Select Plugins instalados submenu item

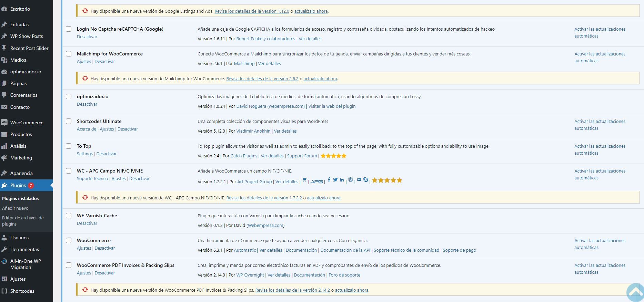pyautogui.click(x=20, y=198)
